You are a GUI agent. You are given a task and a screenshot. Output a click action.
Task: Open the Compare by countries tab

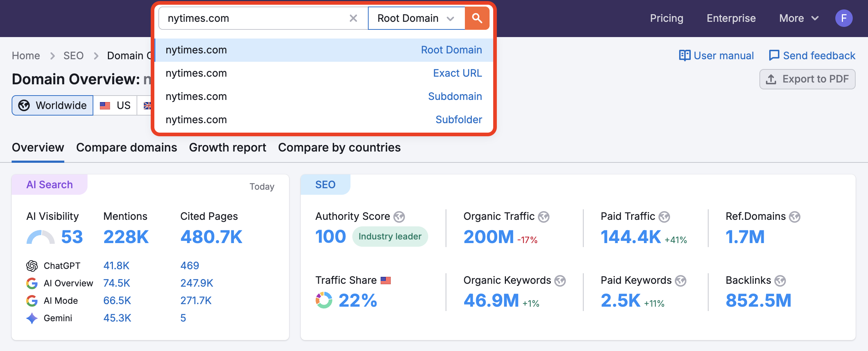pyautogui.click(x=339, y=148)
